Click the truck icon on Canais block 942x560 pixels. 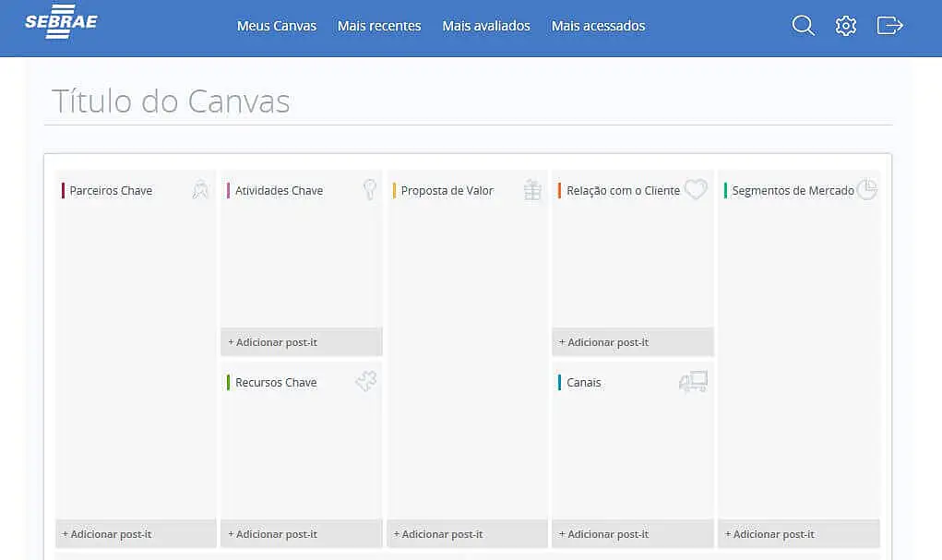(x=693, y=381)
